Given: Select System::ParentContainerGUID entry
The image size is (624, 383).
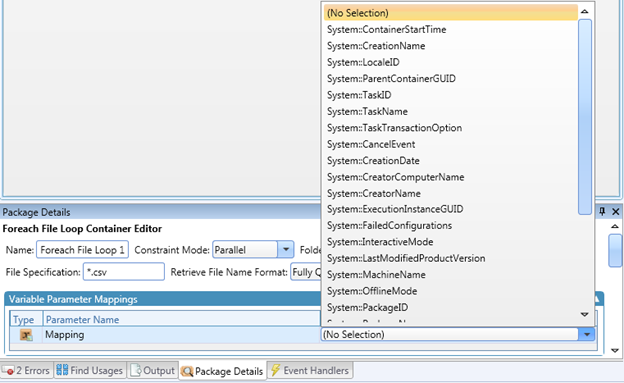Looking at the screenshot, I should point(450,78).
